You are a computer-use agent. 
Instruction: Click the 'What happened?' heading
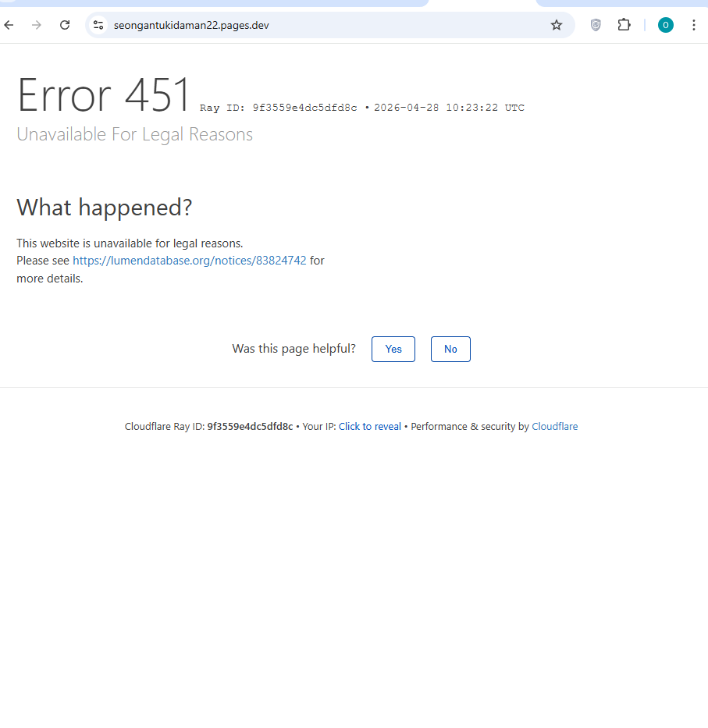(x=104, y=207)
